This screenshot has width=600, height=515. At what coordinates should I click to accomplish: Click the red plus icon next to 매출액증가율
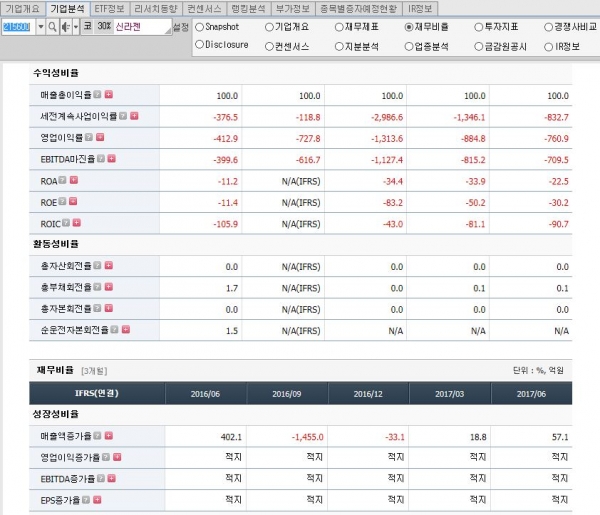(109, 435)
